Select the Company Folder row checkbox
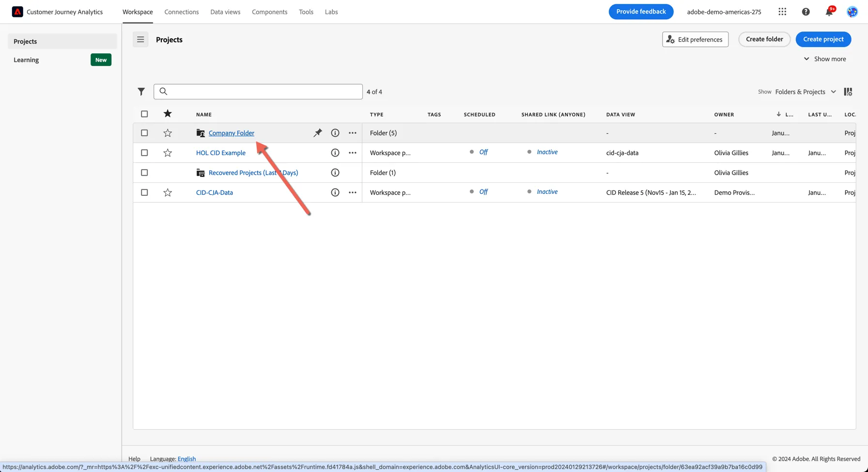 click(x=144, y=133)
